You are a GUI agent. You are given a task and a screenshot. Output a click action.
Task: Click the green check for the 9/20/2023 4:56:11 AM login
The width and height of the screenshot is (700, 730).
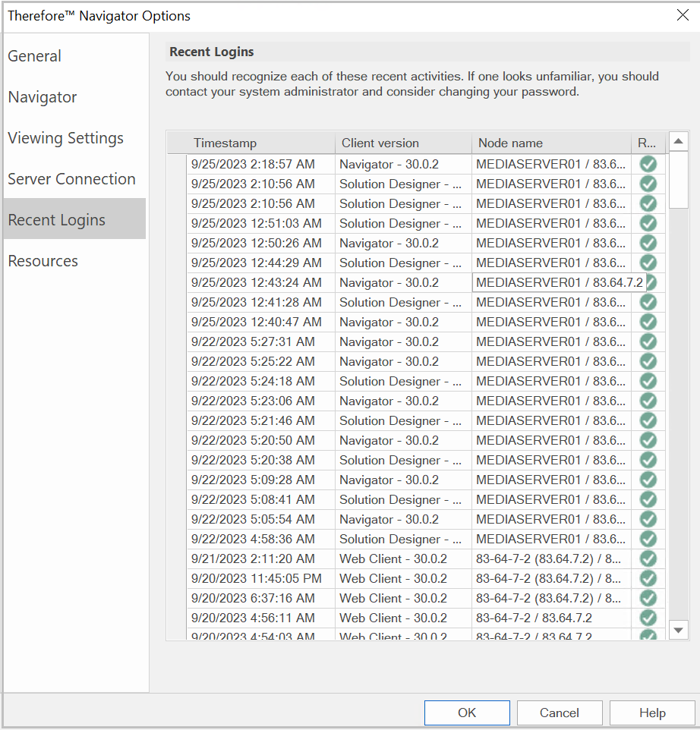(648, 618)
